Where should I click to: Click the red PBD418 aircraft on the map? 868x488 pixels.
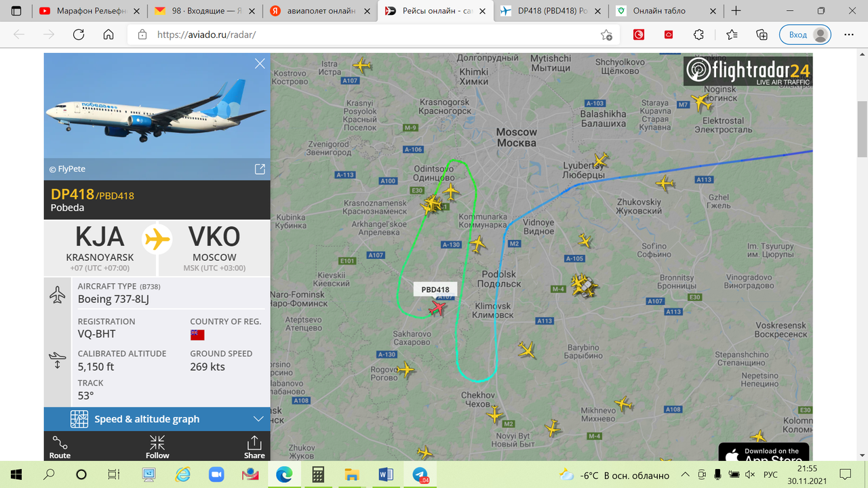coord(438,309)
